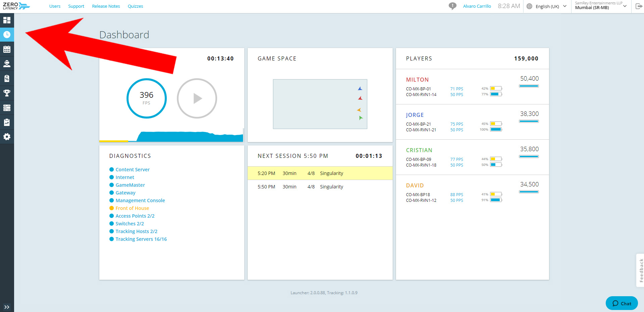The image size is (644, 312).
Task: Open the Mumbai (SR-MB) site dropdown
Action: [601, 6]
